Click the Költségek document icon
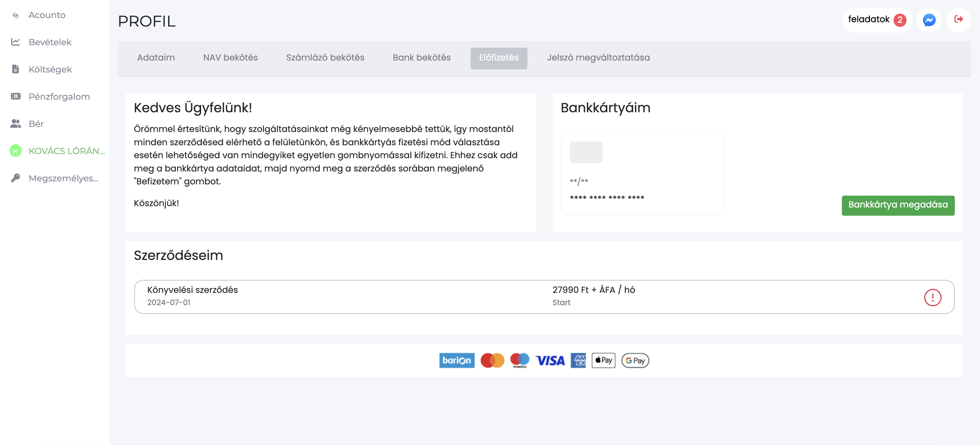The height and width of the screenshot is (445, 980). (16, 69)
